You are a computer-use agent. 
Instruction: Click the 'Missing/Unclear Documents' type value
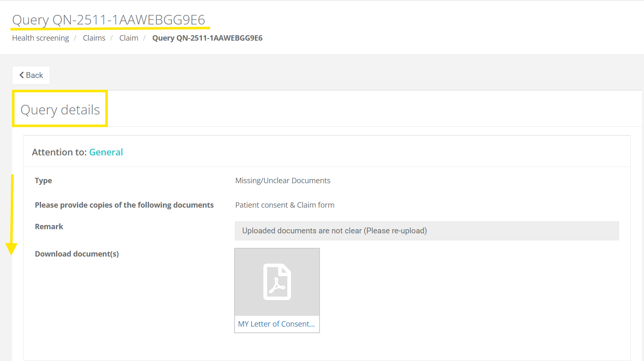click(283, 181)
